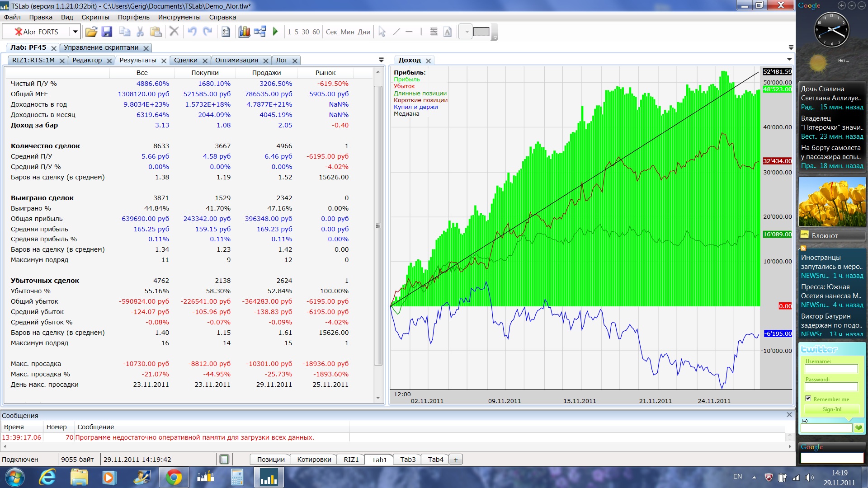Select the 60 interval toolbar button
This screenshot has width=868, height=488.
[x=316, y=32]
